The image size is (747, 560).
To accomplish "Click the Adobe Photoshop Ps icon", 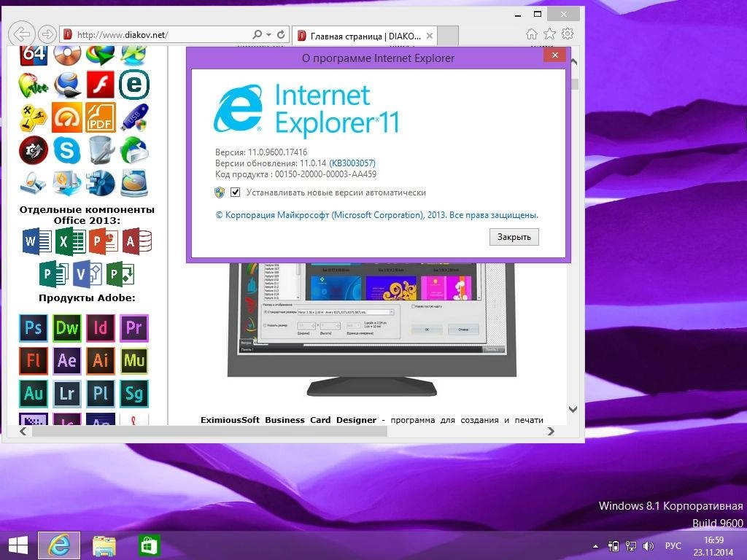I will 34,328.
